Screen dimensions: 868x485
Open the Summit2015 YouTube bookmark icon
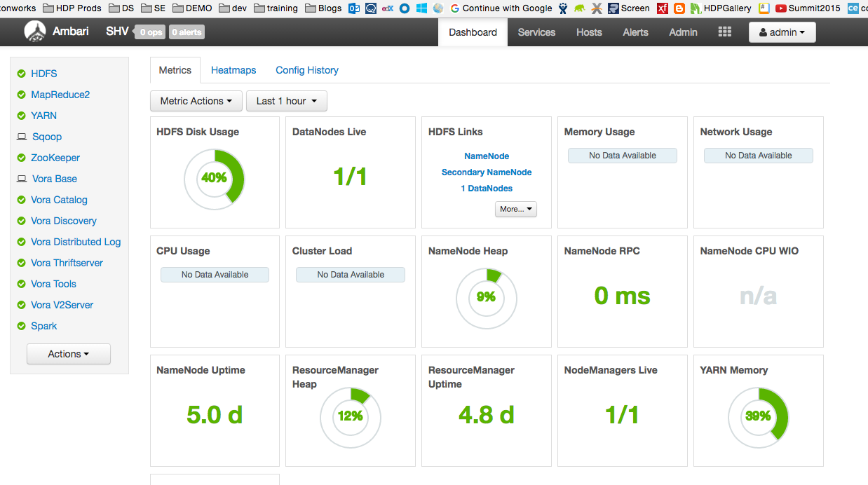tap(780, 8)
